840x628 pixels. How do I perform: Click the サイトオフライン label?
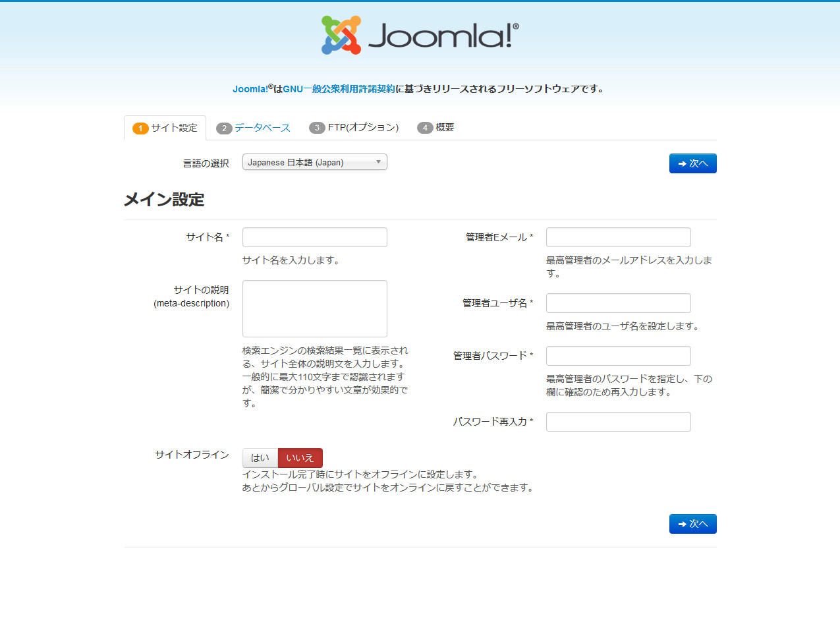click(192, 455)
